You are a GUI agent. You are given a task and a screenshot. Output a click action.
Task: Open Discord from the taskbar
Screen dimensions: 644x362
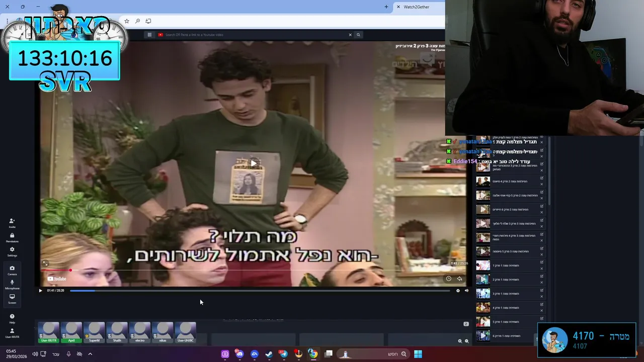pyautogui.click(x=239, y=354)
